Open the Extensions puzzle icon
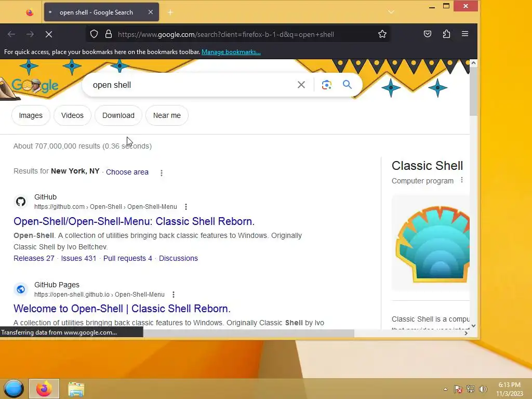The image size is (532, 399). tap(446, 34)
